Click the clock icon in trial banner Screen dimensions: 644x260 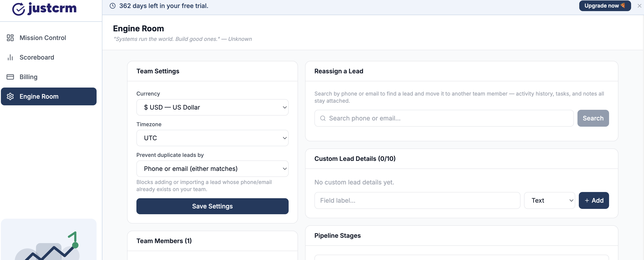tap(113, 6)
